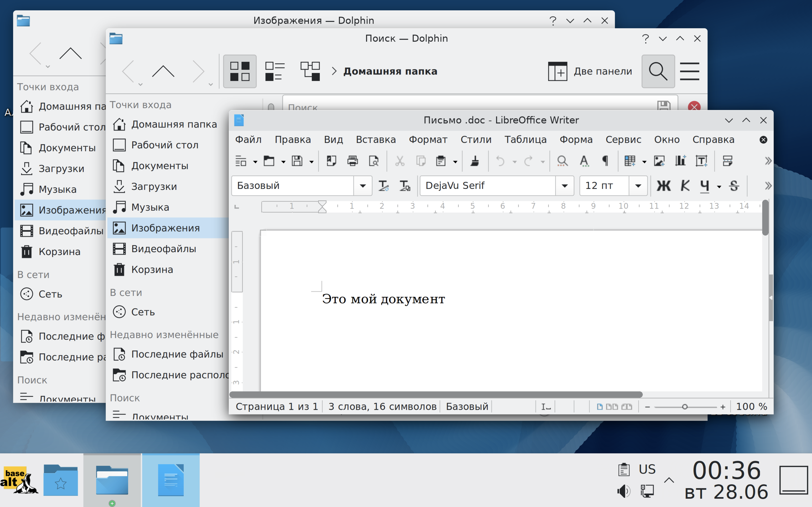The width and height of the screenshot is (812, 507).
Task: Click the New document icon in Writer
Action: tap(241, 161)
